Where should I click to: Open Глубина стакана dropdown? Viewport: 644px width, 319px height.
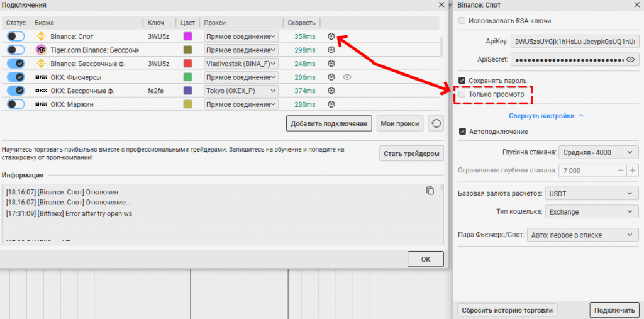pyautogui.click(x=599, y=152)
